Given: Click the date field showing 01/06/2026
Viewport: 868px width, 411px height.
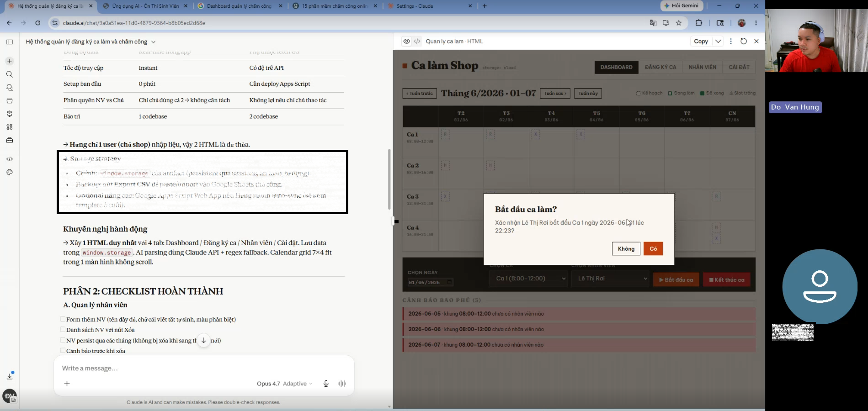Looking at the screenshot, I should click(430, 282).
